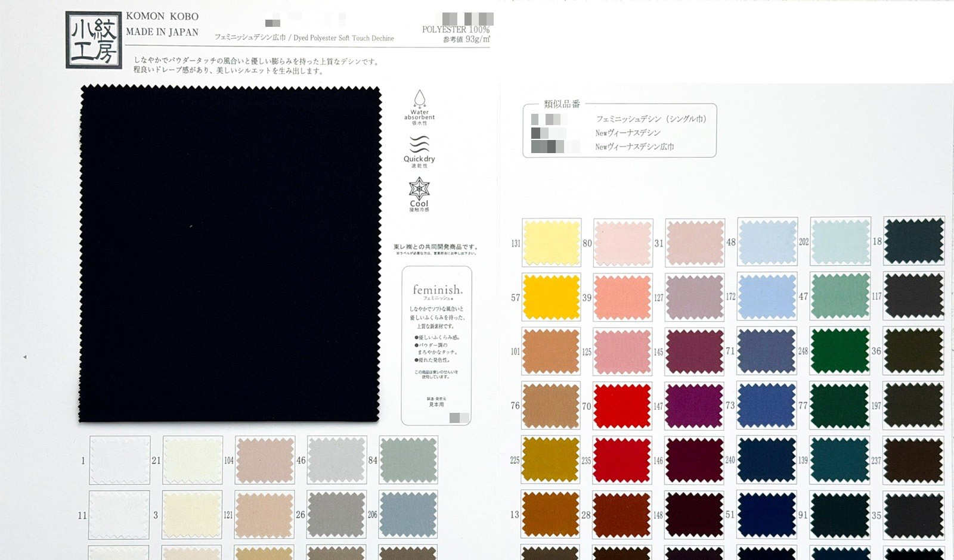Click the Komon Kobo kanji logo
This screenshot has height=560, width=954.
(x=94, y=40)
